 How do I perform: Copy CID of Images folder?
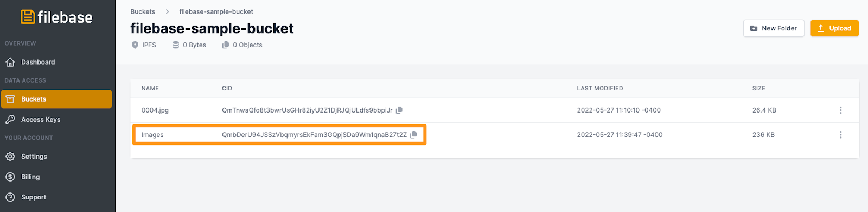[x=413, y=134]
